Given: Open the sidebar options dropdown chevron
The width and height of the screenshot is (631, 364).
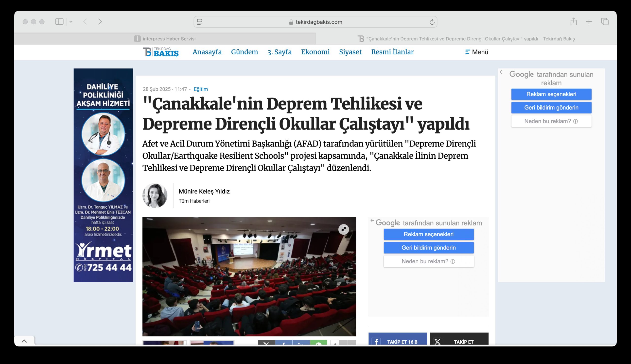Looking at the screenshot, I should [71, 22].
